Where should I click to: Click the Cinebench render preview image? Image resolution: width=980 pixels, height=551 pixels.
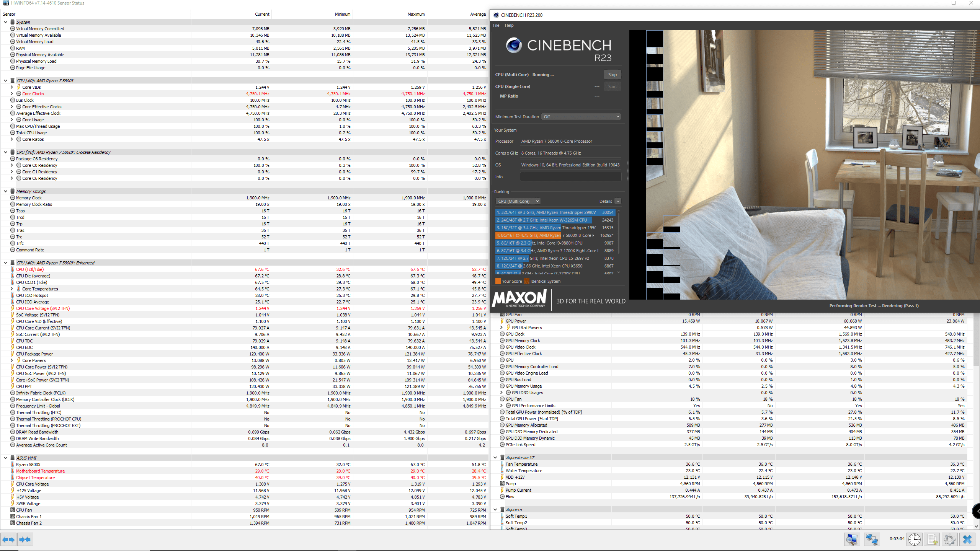(805, 165)
